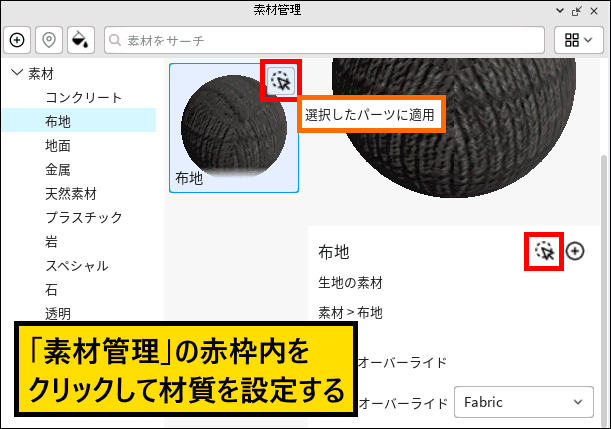Collapse the 素材 tree root
611x429 pixels.
pyautogui.click(x=17, y=72)
